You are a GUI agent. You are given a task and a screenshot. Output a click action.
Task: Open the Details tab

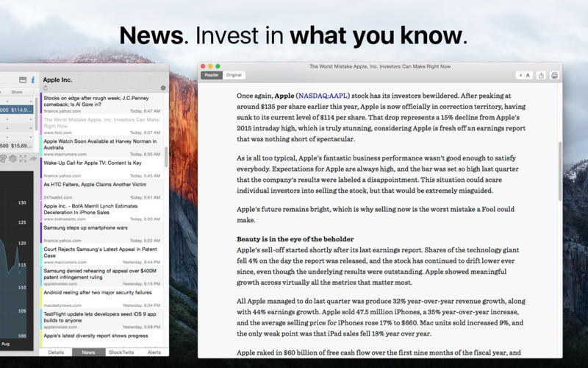pyautogui.click(x=56, y=353)
